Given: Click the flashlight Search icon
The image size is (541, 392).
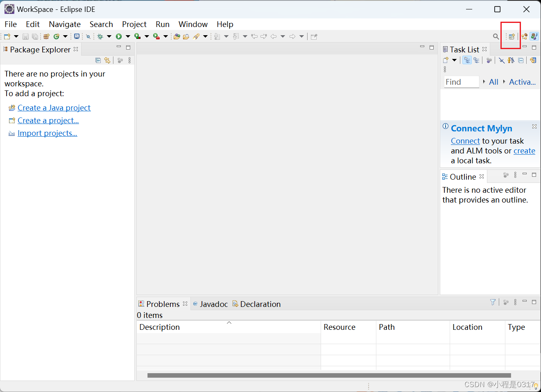Looking at the screenshot, I should pyautogui.click(x=197, y=36).
